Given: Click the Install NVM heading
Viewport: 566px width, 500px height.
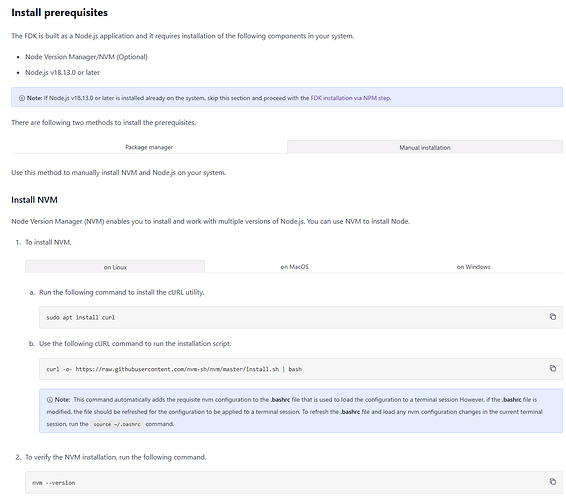Looking at the screenshot, I should (34, 200).
